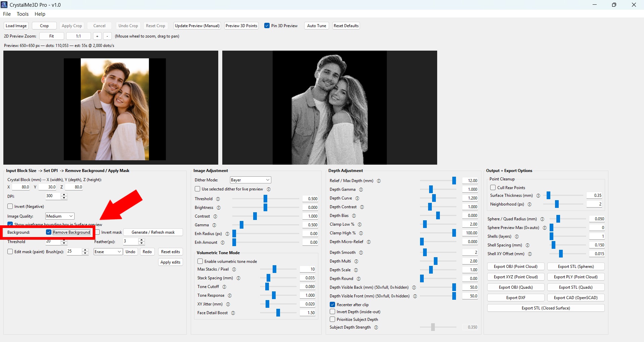
Task: Click info icon beside Surface Thickness (mm)
Action: pyautogui.click(x=538, y=195)
